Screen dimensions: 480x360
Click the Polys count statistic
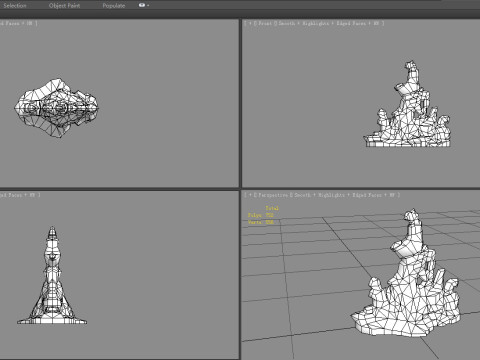coord(260,215)
